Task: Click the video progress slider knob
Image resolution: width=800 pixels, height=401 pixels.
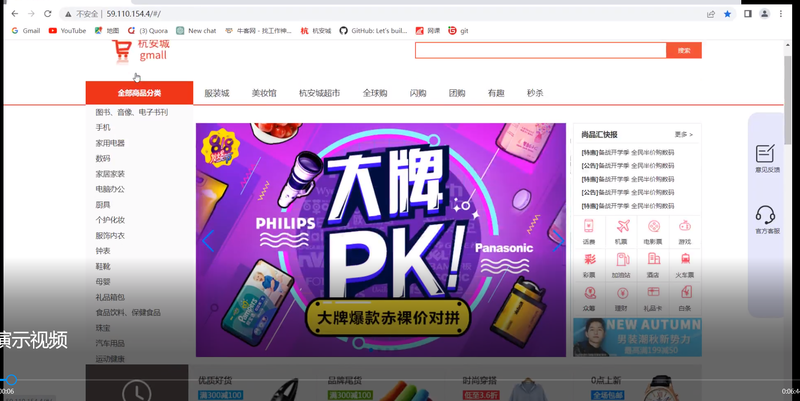Action: pyautogui.click(x=11, y=380)
